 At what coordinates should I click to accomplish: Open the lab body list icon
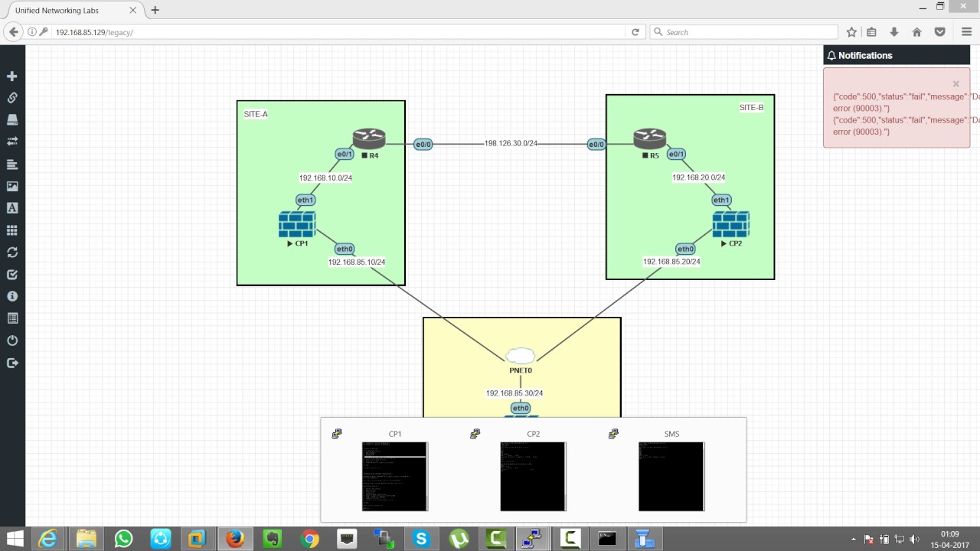click(12, 318)
